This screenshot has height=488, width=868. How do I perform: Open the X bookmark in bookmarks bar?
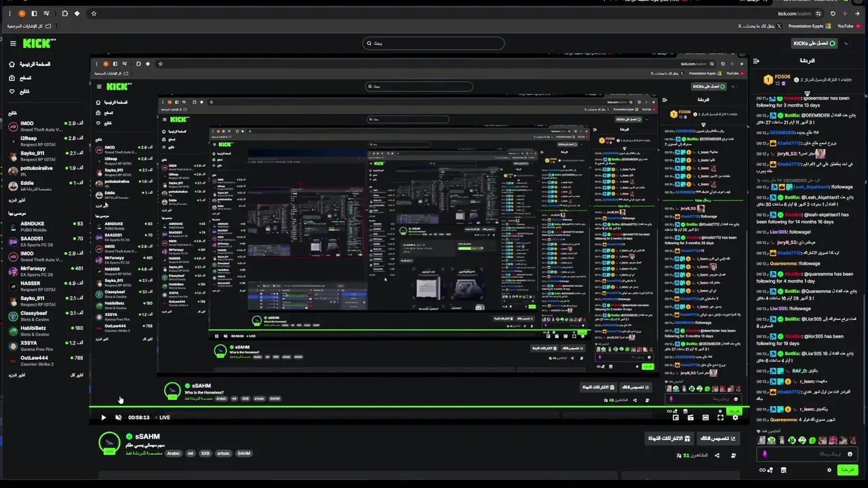tap(760, 26)
